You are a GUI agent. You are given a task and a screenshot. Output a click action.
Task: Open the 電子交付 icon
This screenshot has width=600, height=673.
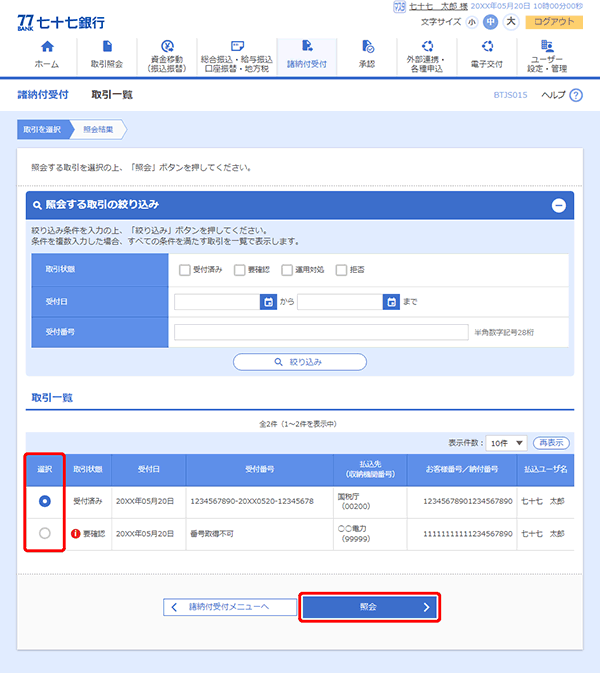coord(487,46)
